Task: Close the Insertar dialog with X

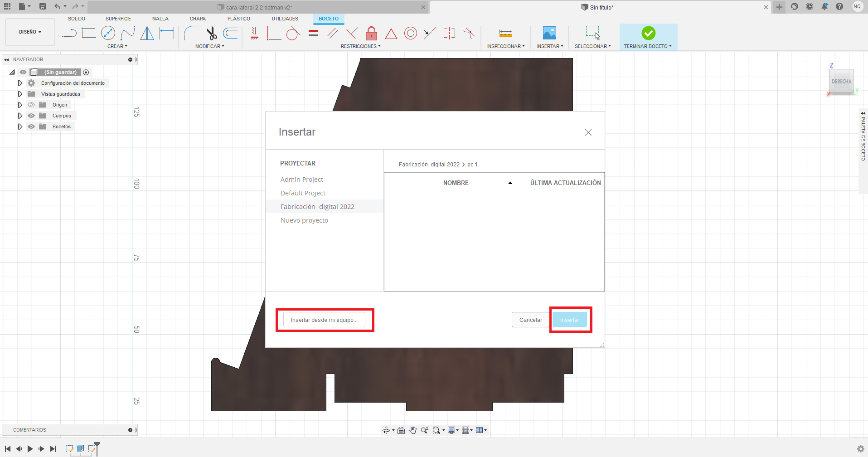Action: click(588, 132)
